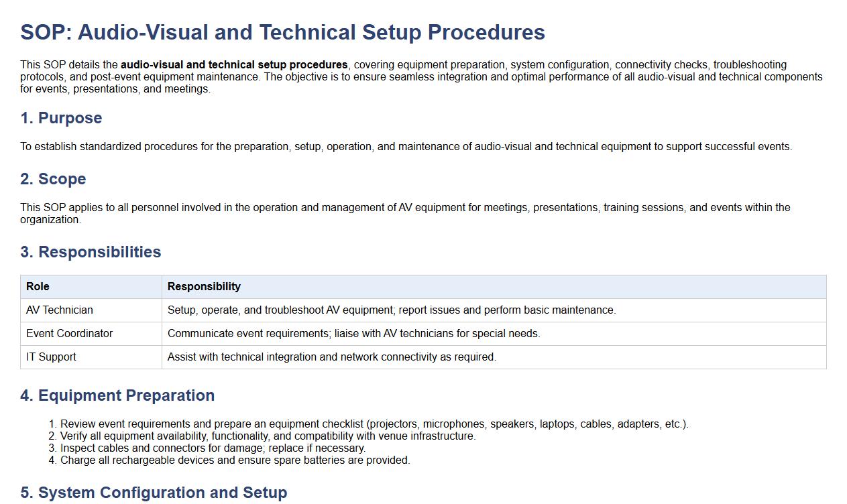Click the Event Coordinator responsibility description
The width and height of the screenshot is (847, 504).
[x=353, y=333]
